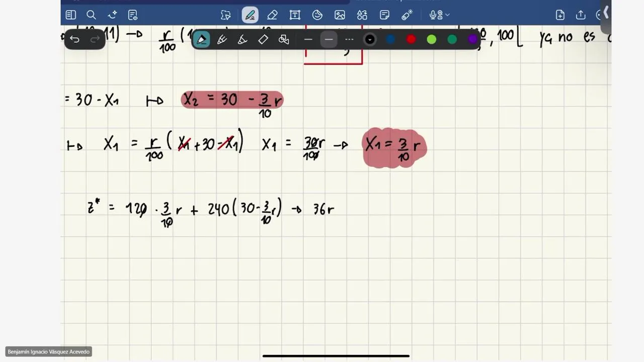Open the shape-fill pen option
Screen dimensions: 644x362
(x=284, y=39)
